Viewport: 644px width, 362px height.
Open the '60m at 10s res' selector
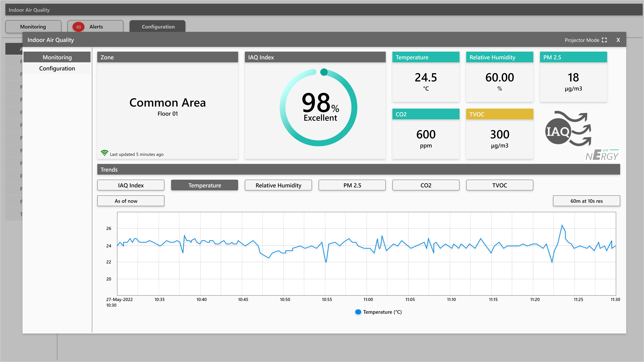click(587, 201)
